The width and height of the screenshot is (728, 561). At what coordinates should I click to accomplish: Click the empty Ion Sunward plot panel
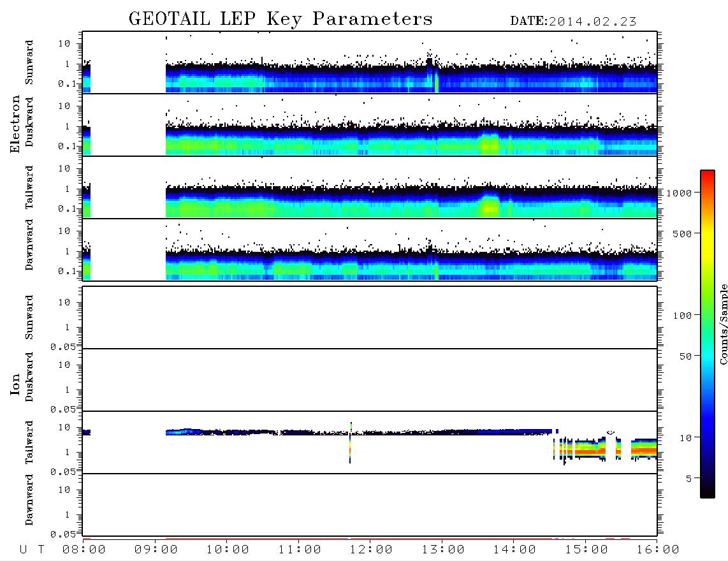pos(370,317)
